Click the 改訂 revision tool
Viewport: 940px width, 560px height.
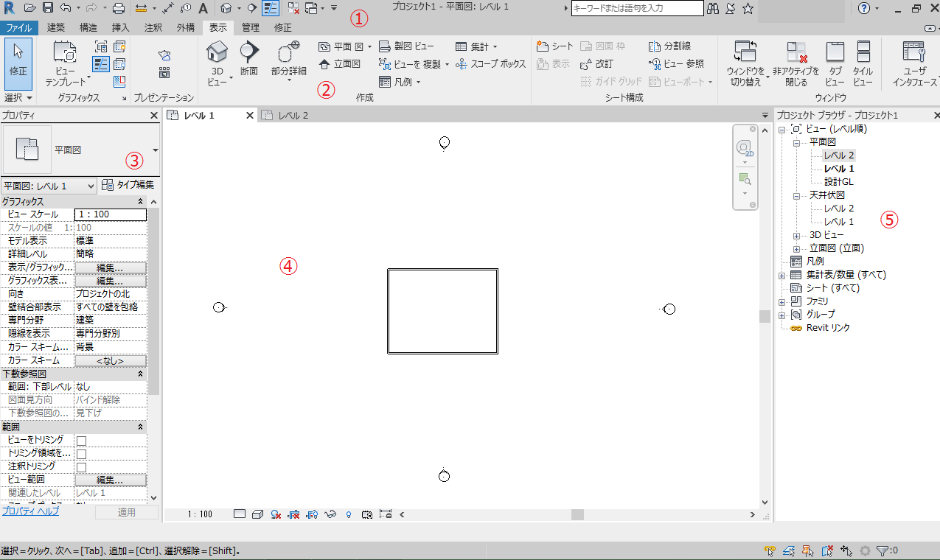(596, 64)
